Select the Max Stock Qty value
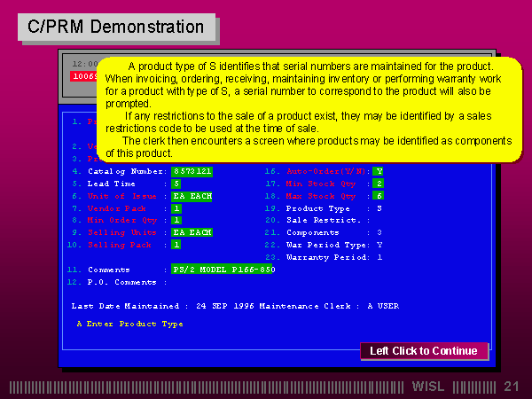Image resolution: width=532 pixels, height=399 pixels. pos(379,195)
